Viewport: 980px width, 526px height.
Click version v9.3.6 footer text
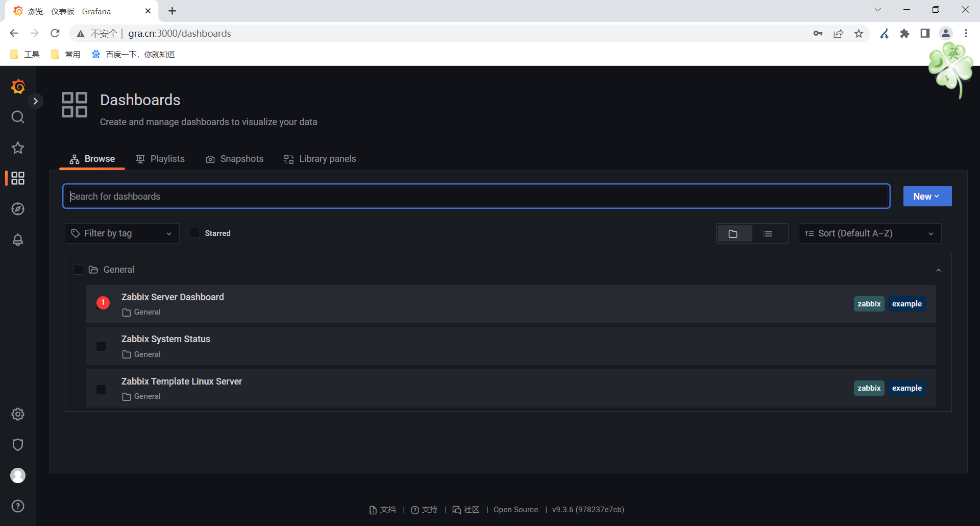tap(588, 510)
